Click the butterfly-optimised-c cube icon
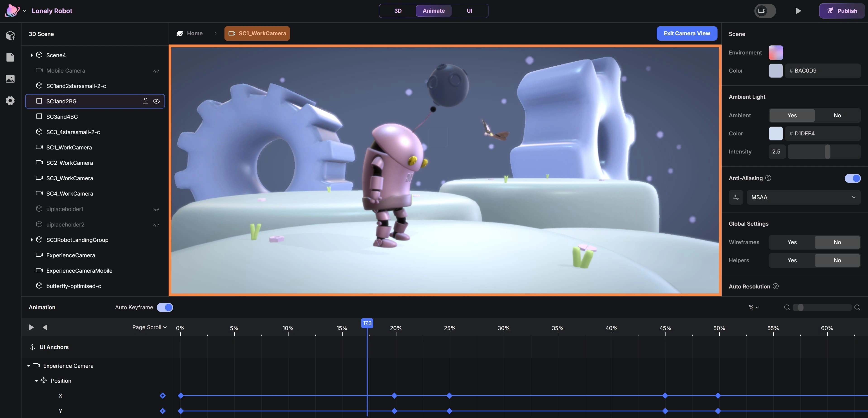868x418 pixels. coord(39,286)
